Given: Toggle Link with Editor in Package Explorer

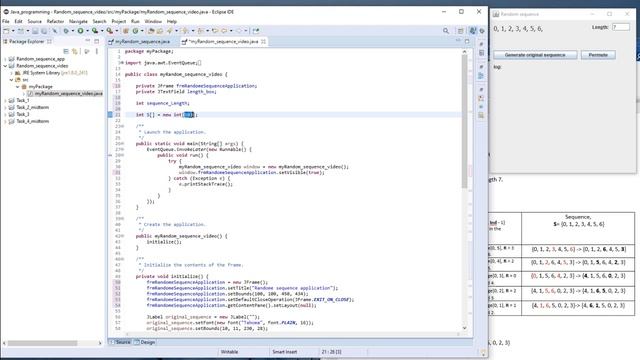Looking at the screenshot, I should click(75, 51).
